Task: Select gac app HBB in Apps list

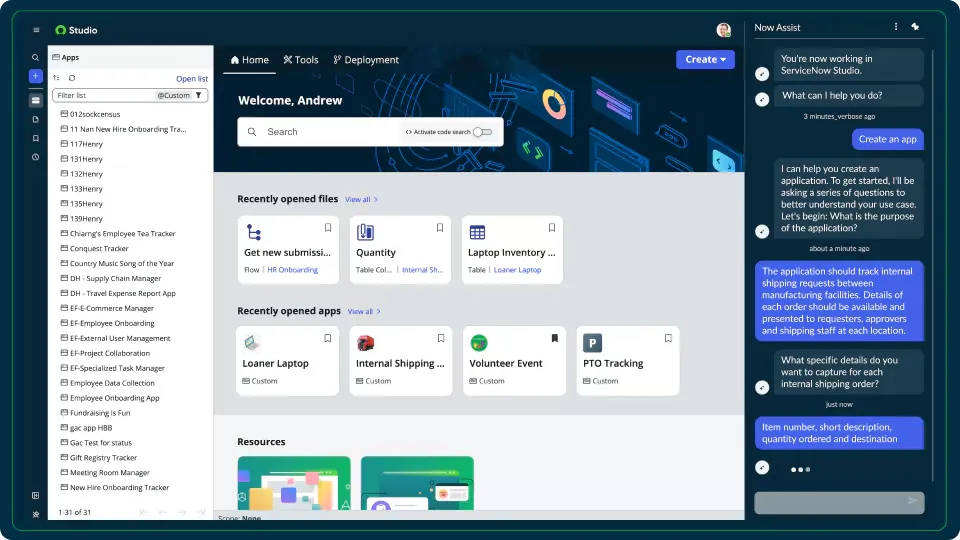Action: point(91,428)
